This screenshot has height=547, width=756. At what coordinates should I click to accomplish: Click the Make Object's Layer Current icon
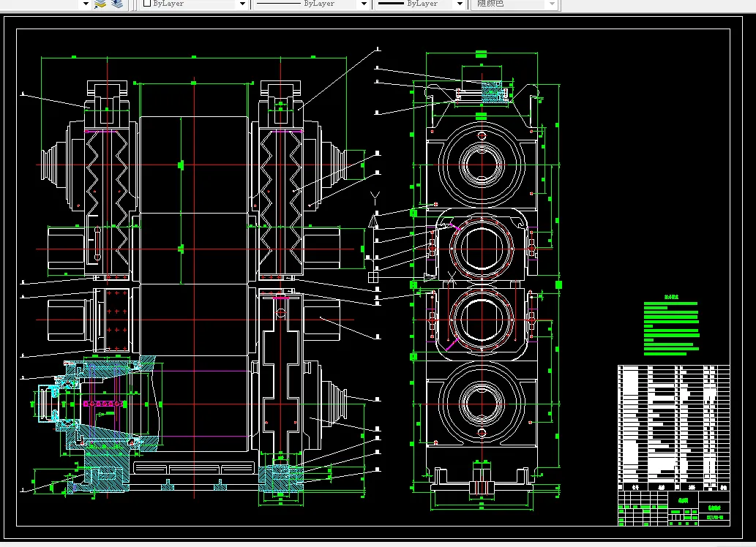click(x=100, y=4)
